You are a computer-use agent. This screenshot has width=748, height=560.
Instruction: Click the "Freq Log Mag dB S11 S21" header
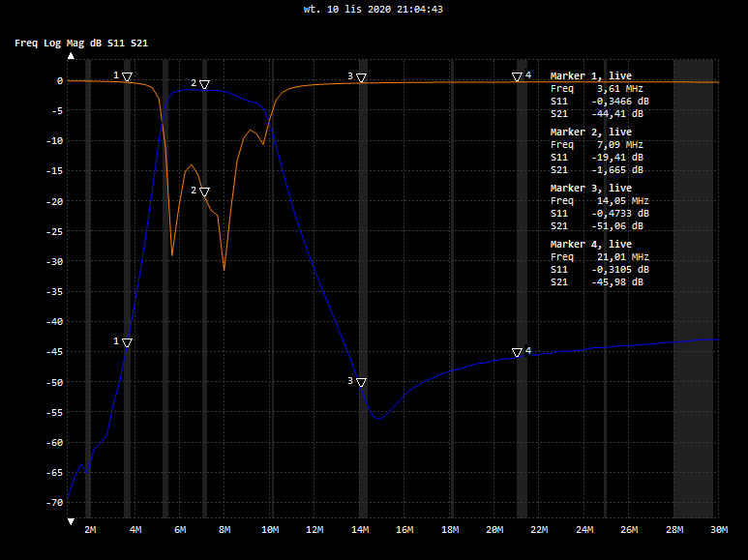click(81, 44)
